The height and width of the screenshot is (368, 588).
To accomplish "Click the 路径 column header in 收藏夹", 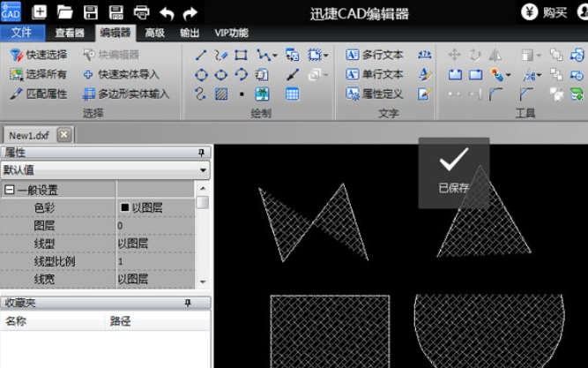I will coord(157,321).
